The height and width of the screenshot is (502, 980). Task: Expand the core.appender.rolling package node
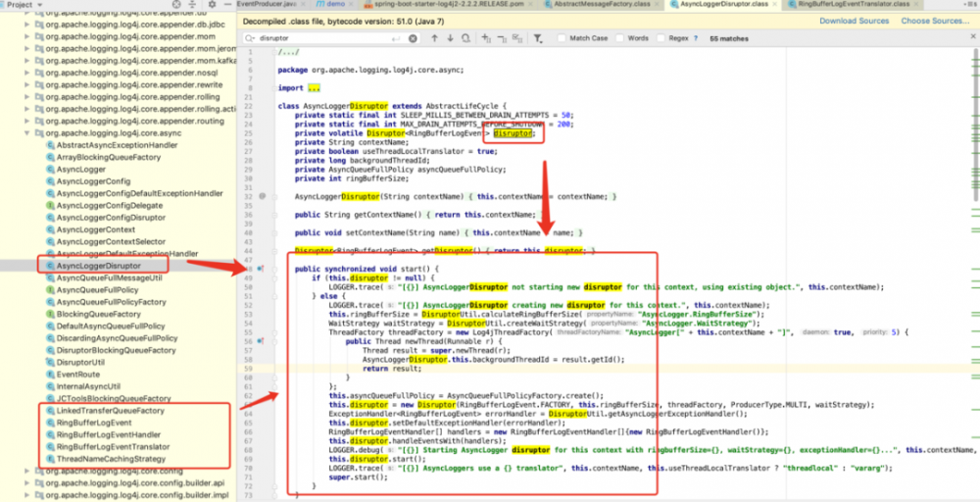25,96
